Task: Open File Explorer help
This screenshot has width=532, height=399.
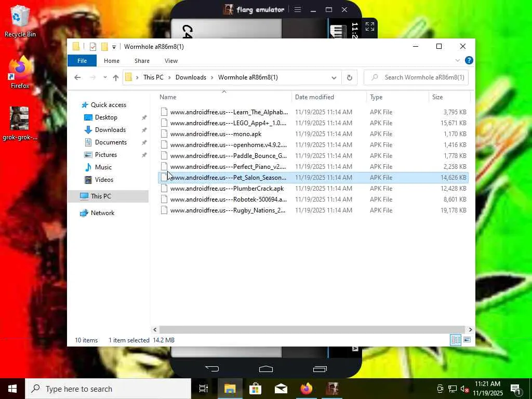Action: click(469, 60)
